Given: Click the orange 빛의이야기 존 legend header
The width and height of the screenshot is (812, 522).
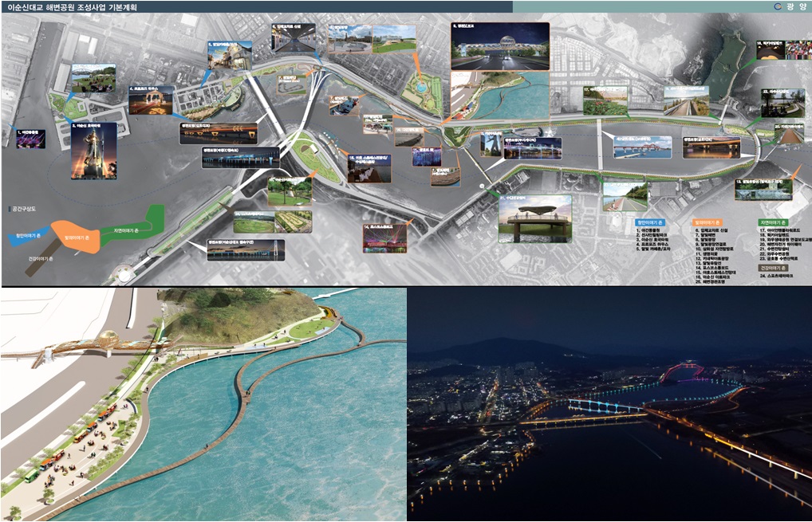Looking at the screenshot, I should (708, 222).
